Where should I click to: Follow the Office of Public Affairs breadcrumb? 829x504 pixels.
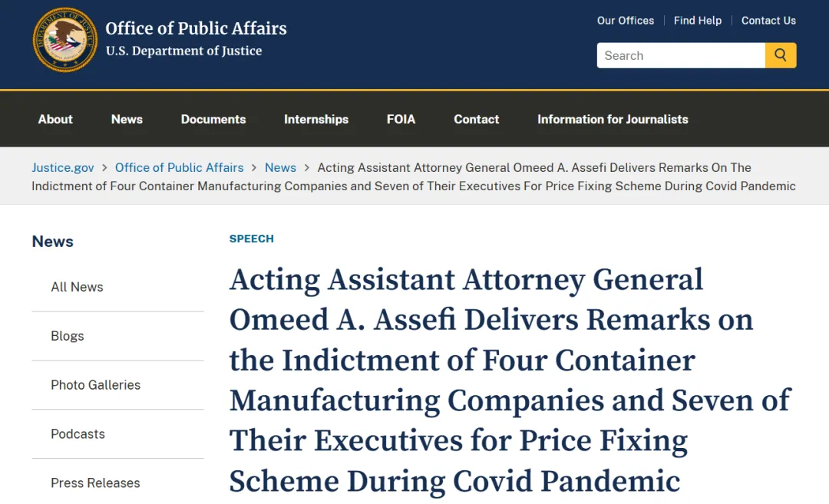[179, 167]
